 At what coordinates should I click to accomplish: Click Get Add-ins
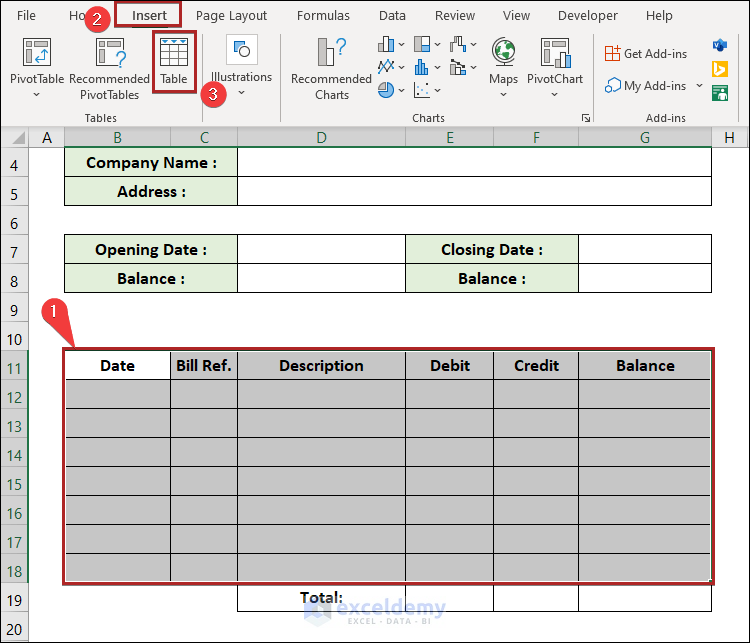pos(646,54)
